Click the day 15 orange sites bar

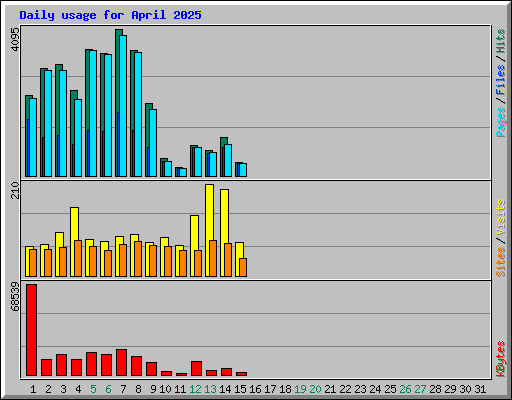click(x=243, y=267)
